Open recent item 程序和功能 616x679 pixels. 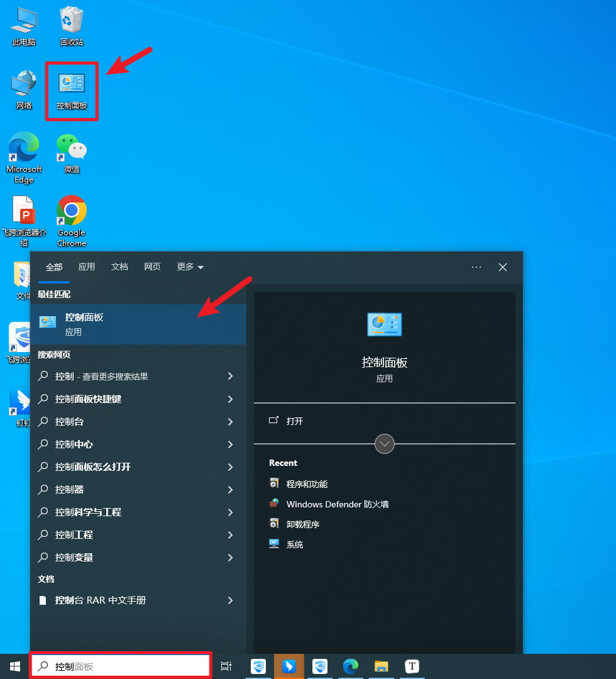pos(307,484)
